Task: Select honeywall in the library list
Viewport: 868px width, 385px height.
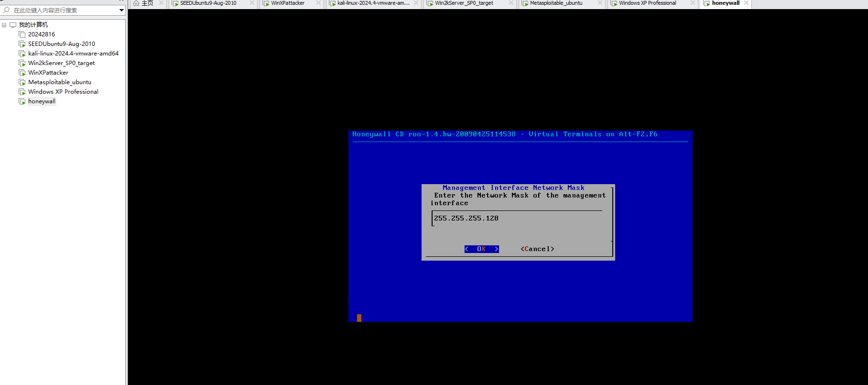Action: pyautogui.click(x=42, y=101)
